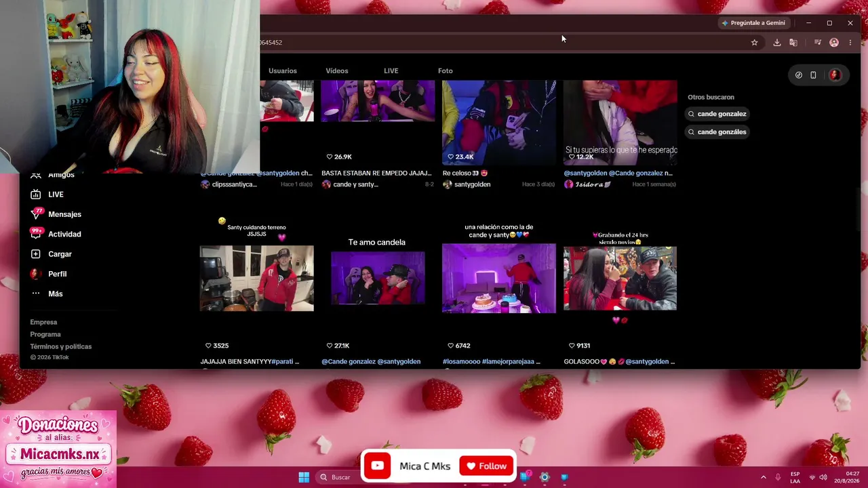Open the browser downloads icon
Viewport: 868px width, 488px height.
777,43
